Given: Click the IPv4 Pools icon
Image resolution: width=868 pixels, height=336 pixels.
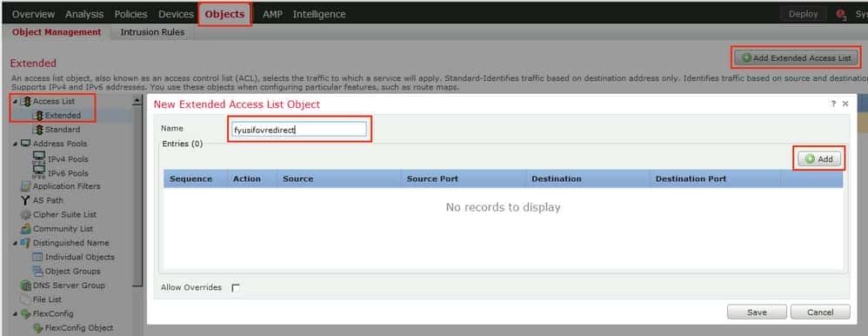Looking at the screenshot, I should pyautogui.click(x=38, y=158).
